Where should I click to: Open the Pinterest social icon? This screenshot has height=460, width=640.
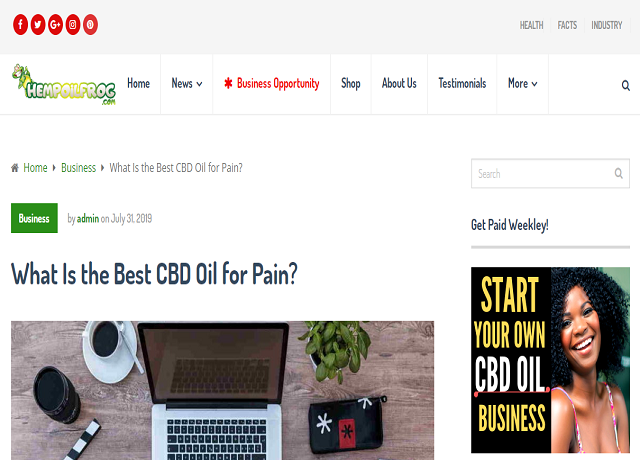point(90,24)
